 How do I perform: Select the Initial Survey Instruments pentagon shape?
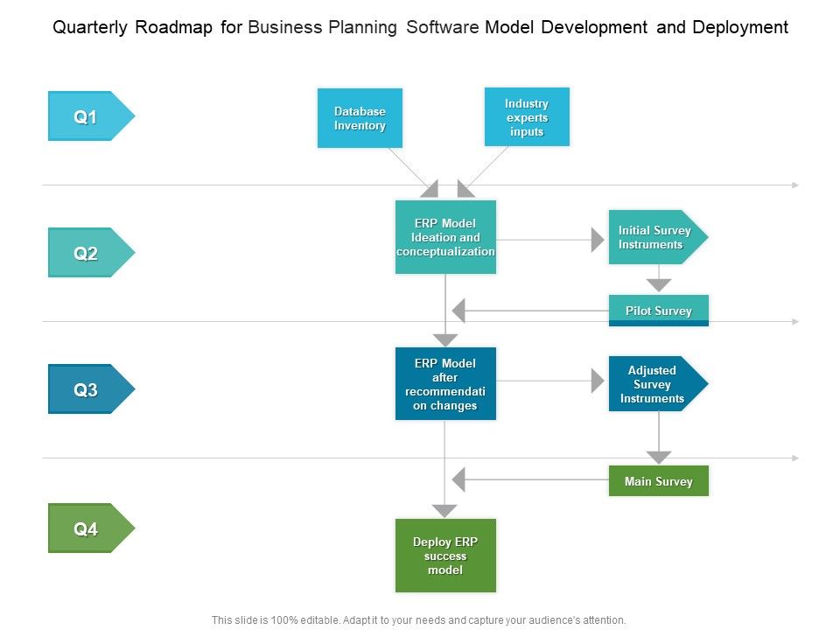coord(654,237)
